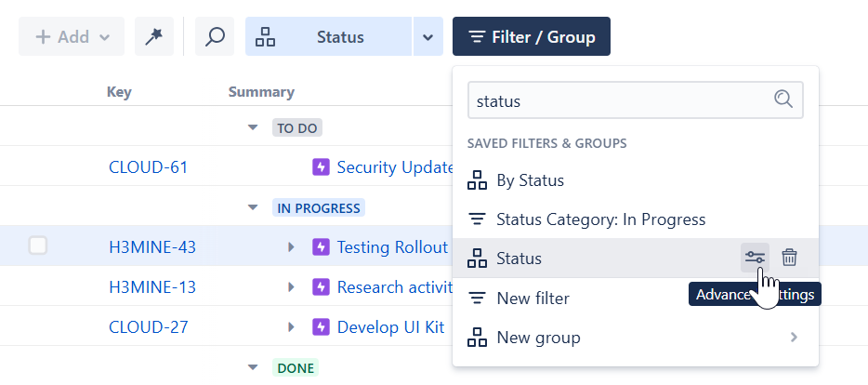Image resolution: width=868 pixels, height=385 pixels.
Task: Open search with the magnifier icon
Action: coord(215,37)
